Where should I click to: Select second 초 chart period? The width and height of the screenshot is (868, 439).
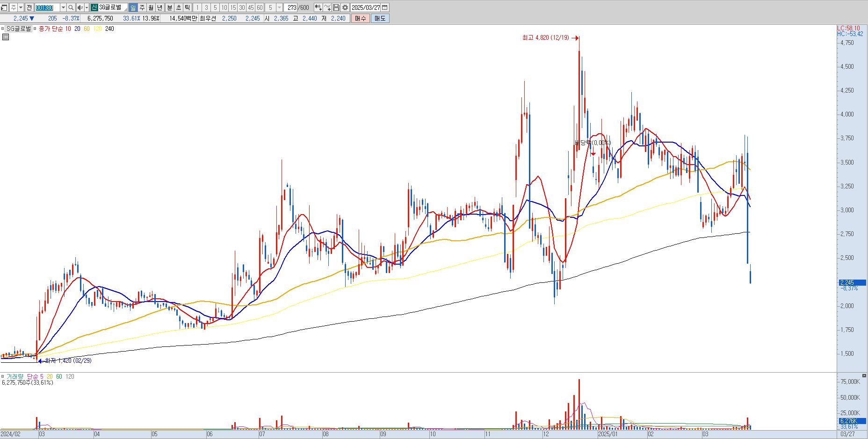[178, 7]
